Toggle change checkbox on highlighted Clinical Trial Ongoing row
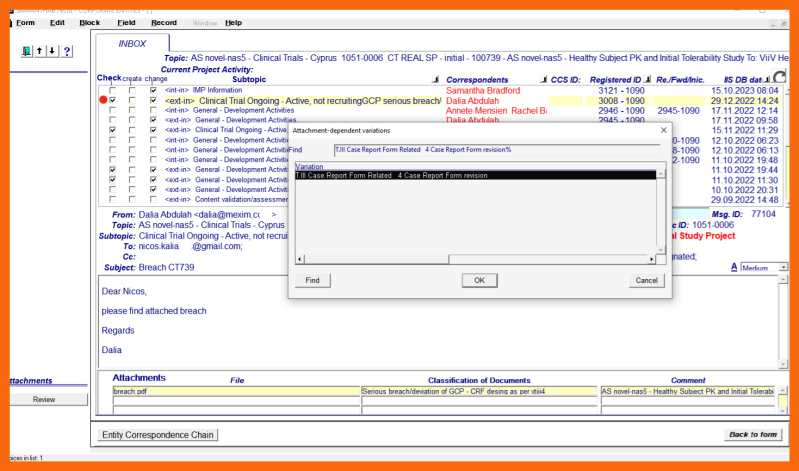This screenshot has width=799, height=471. click(x=153, y=100)
